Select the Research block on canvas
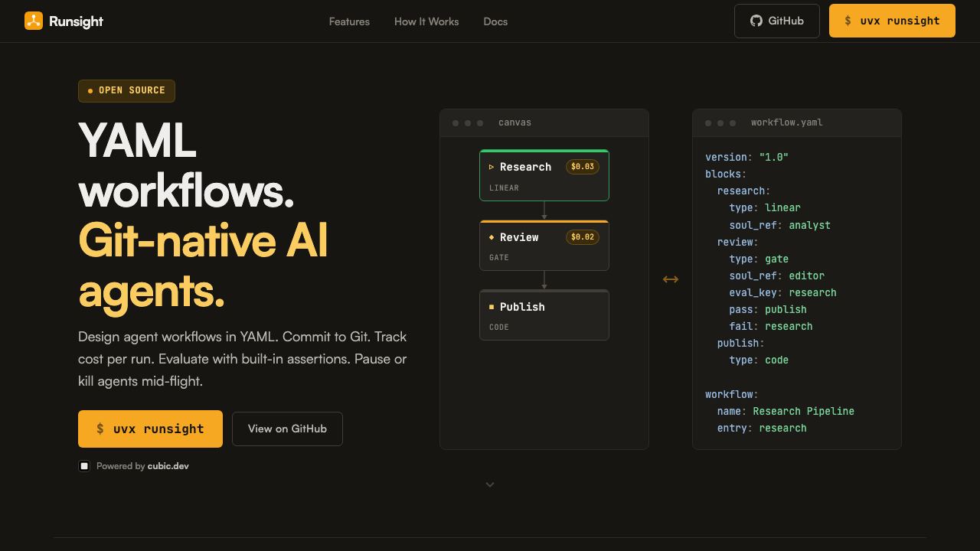 [x=544, y=175]
